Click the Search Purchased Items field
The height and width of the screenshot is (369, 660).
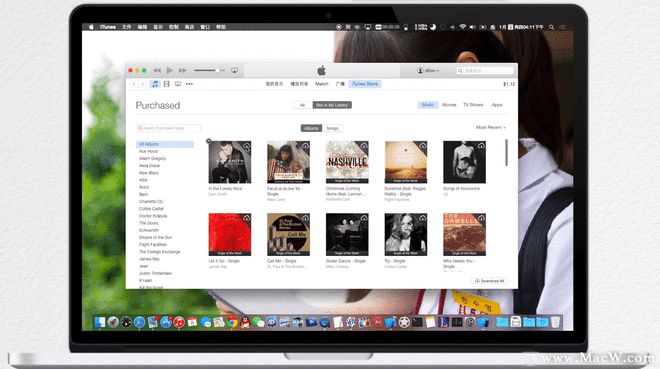(168, 128)
